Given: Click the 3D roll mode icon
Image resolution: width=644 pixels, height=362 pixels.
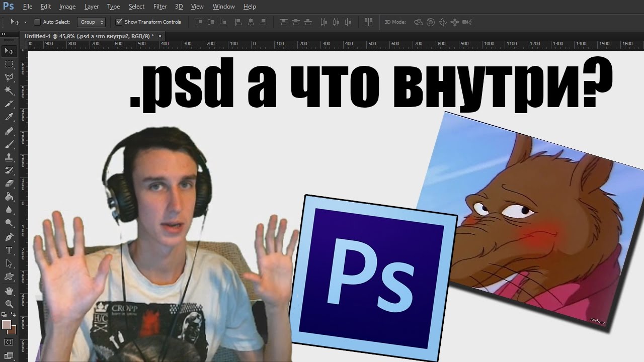Looking at the screenshot, I should click(431, 22).
